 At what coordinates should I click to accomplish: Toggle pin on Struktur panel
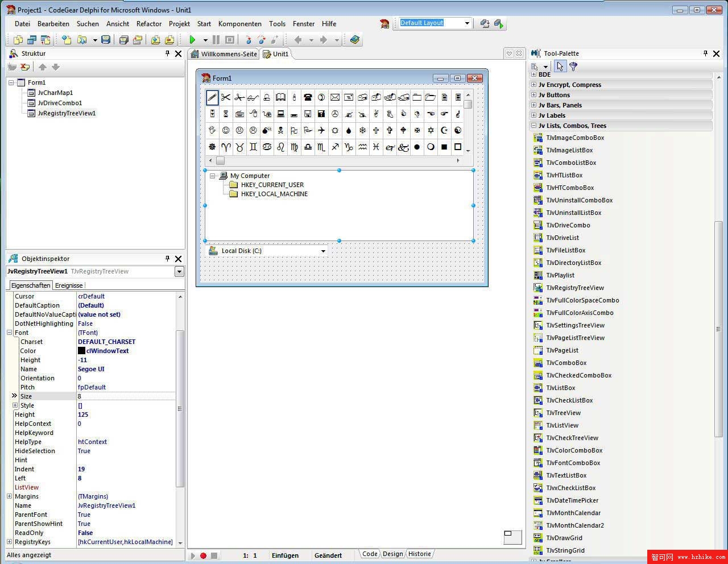pyautogui.click(x=167, y=53)
